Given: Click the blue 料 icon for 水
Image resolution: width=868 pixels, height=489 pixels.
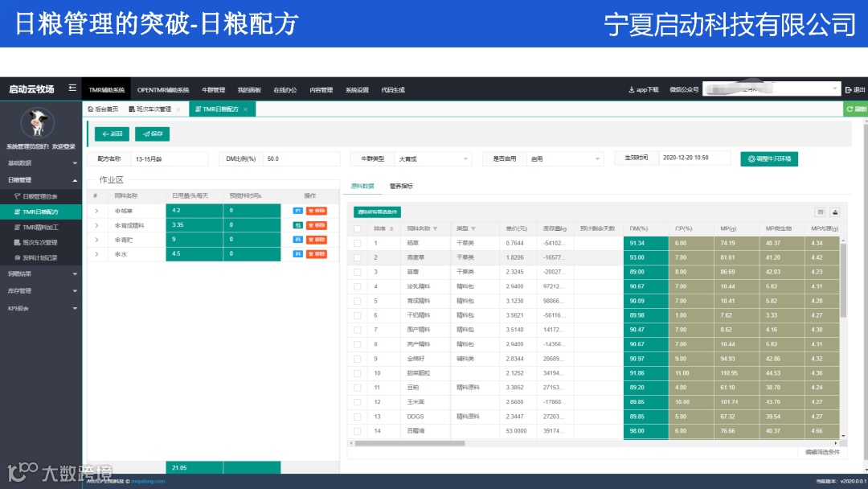Looking at the screenshot, I should [x=298, y=254].
